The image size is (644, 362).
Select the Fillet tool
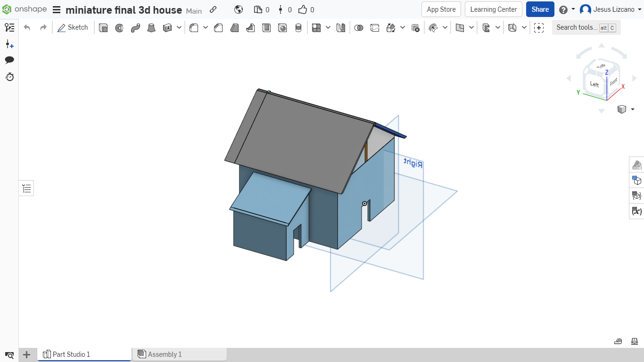pyautogui.click(x=194, y=28)
